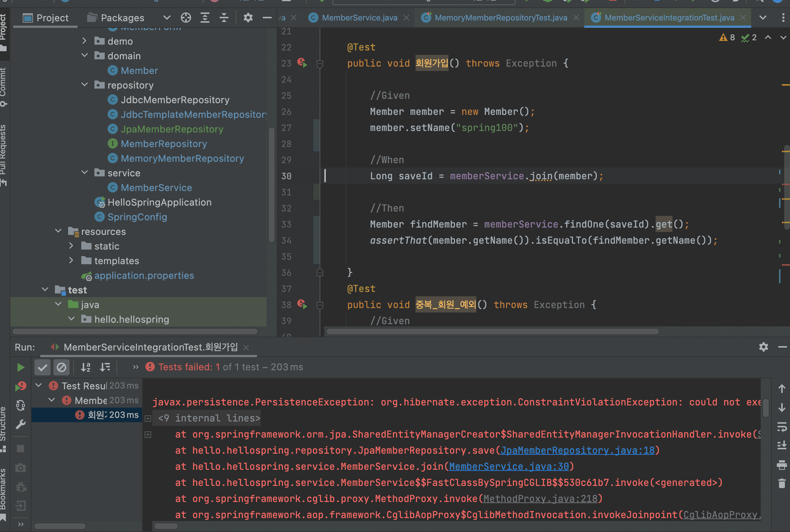
Task: Open the JpaMemberRepository.java:18 stack trace link
Action: [577, 450]
